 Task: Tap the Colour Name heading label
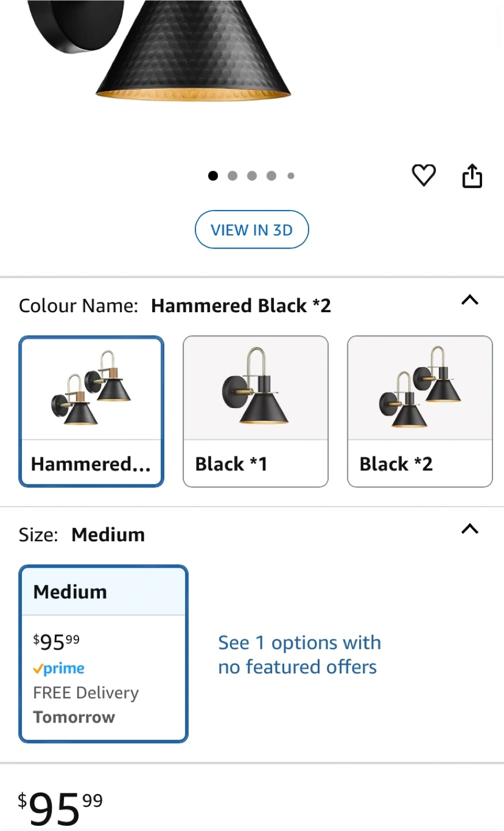coord(78,306)
